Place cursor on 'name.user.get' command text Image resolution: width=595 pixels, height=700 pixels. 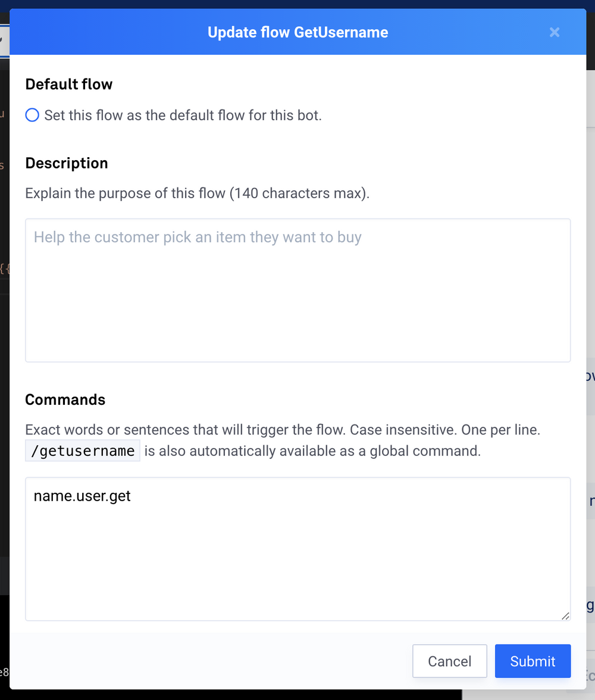click(x=82, y=496)
